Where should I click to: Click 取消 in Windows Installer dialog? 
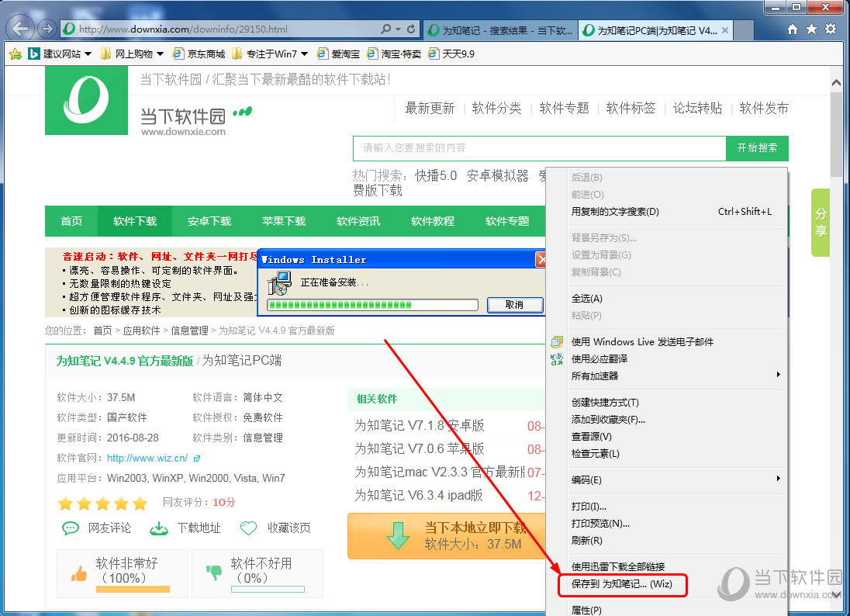click(x=514, y=305)
